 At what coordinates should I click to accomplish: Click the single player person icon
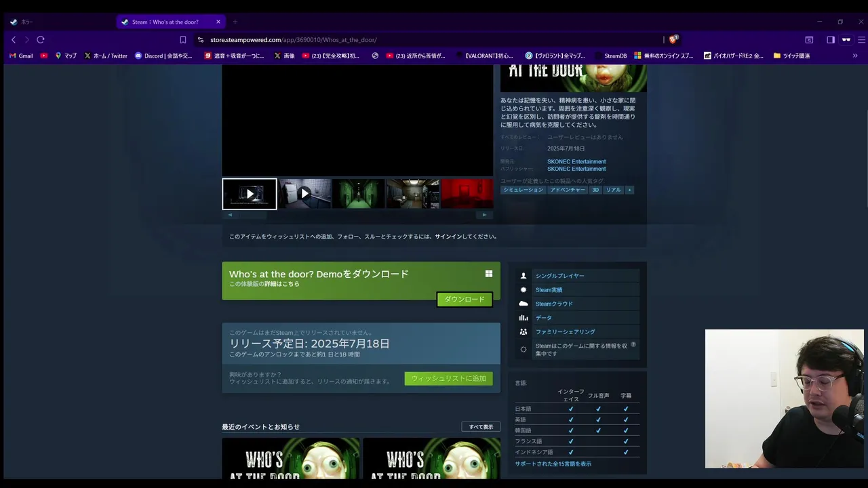pyautogui.click(x=524, y=276)
